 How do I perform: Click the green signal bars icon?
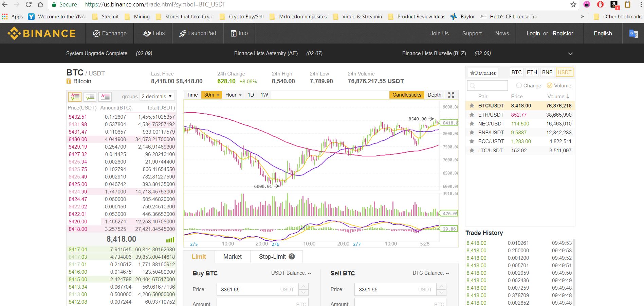pyautogui.click(x=170, y=240)
